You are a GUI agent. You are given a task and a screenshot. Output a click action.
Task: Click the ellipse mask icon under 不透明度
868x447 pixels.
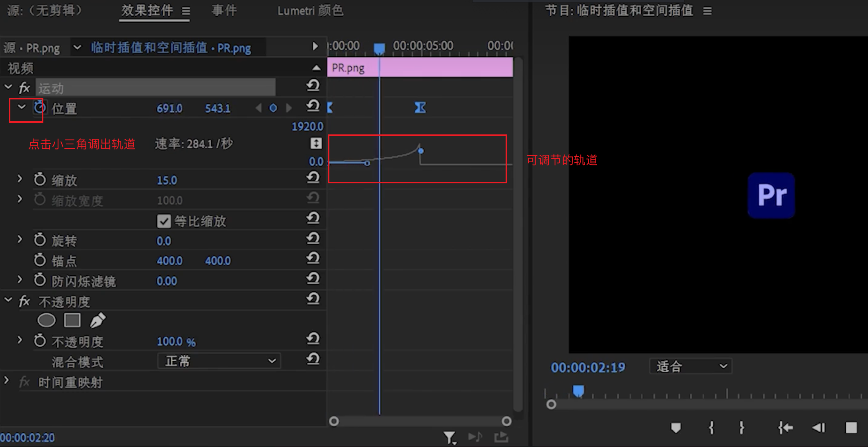pos(47,320)
